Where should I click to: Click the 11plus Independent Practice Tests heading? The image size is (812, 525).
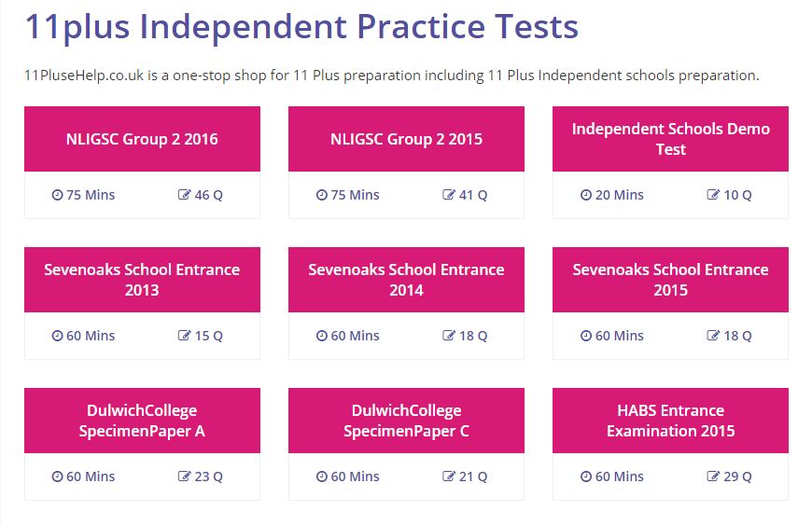pos(301,27)
